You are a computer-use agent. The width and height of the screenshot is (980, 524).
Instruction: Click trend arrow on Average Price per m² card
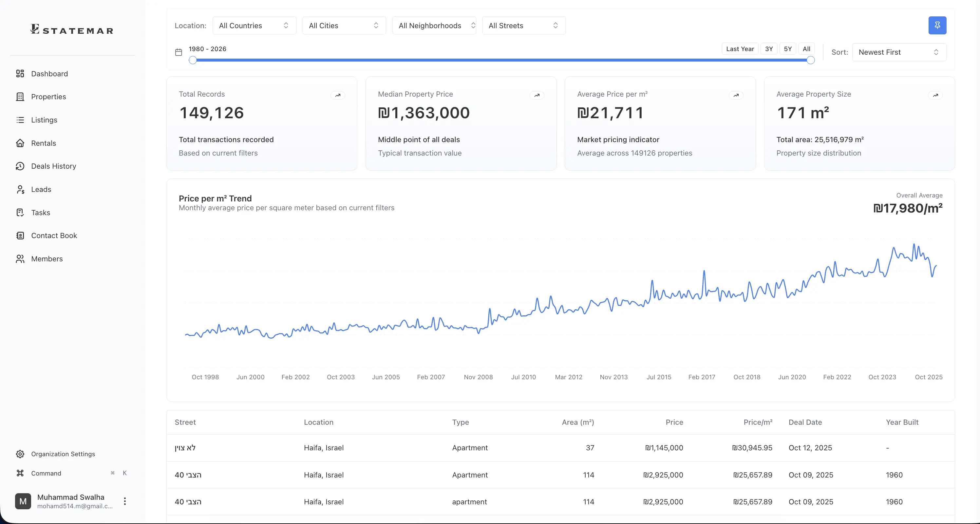736,95
